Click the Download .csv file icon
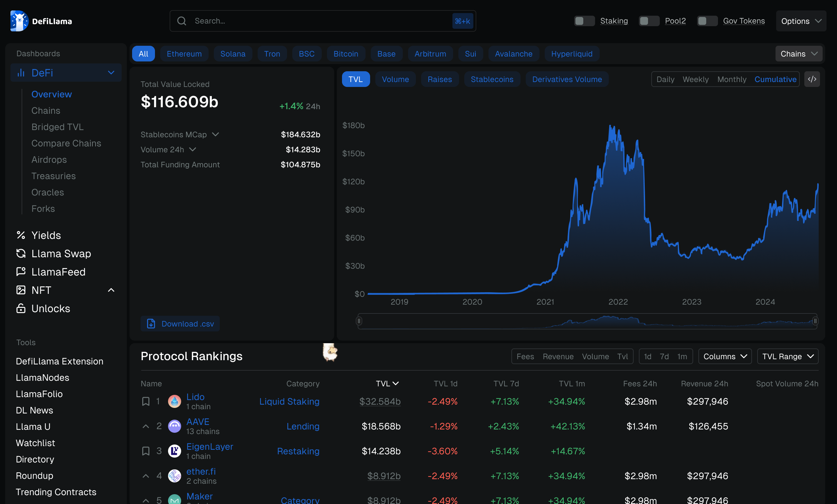This screenshot has width=837, height=504. (x=151, y=324)
